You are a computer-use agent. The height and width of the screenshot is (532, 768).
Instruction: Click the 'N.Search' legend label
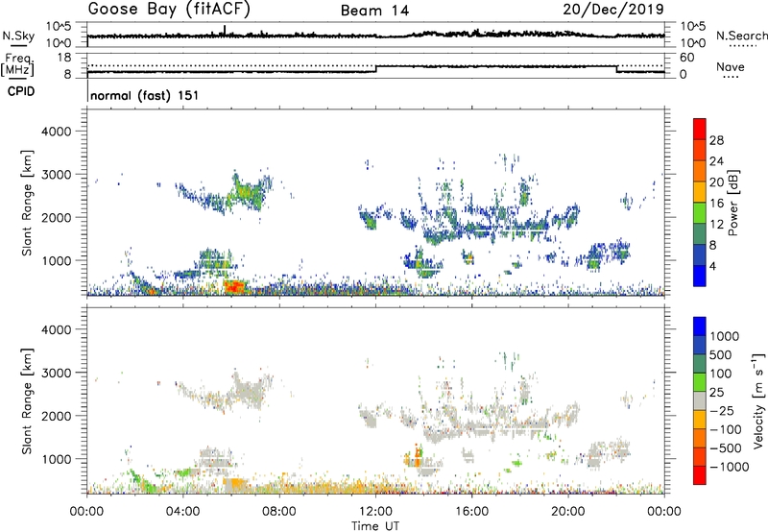(742, 36)
